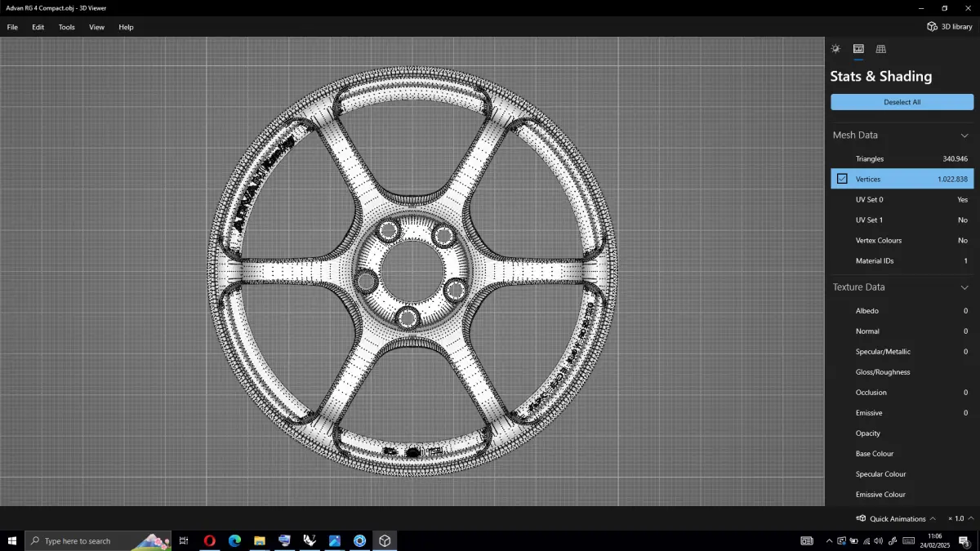This screenshot has width=980, height=551.
Task: Open the File menu
Action: tap(12, 27)
